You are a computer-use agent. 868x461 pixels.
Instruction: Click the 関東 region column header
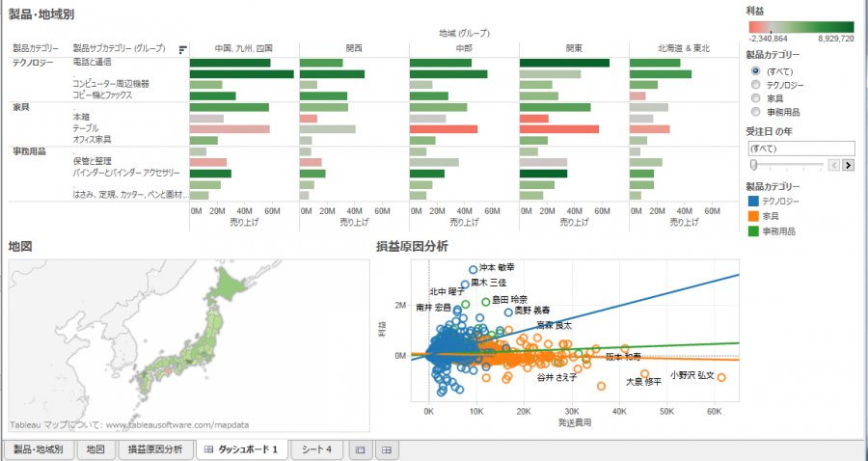(574, 48)
